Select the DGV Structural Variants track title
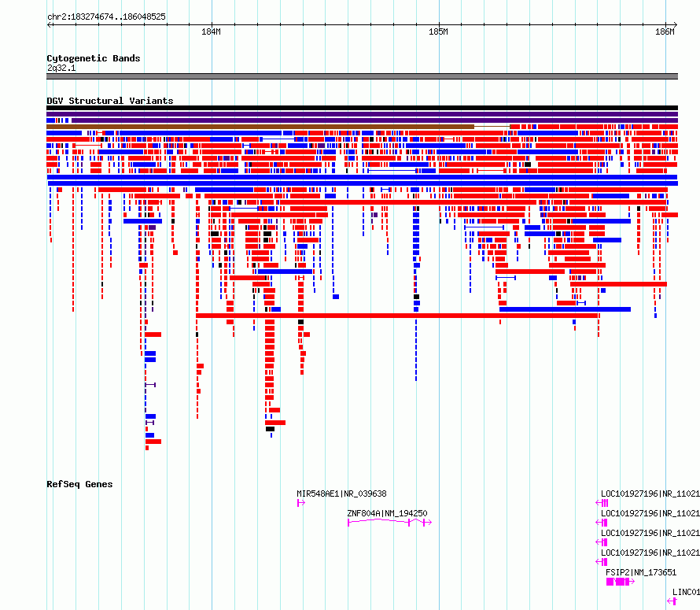Screen dimensions: 700x610 coord(110,101)
